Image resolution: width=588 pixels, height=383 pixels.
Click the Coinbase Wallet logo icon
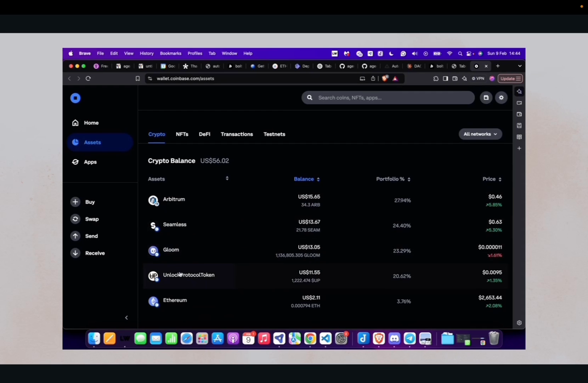coord(75,98)
